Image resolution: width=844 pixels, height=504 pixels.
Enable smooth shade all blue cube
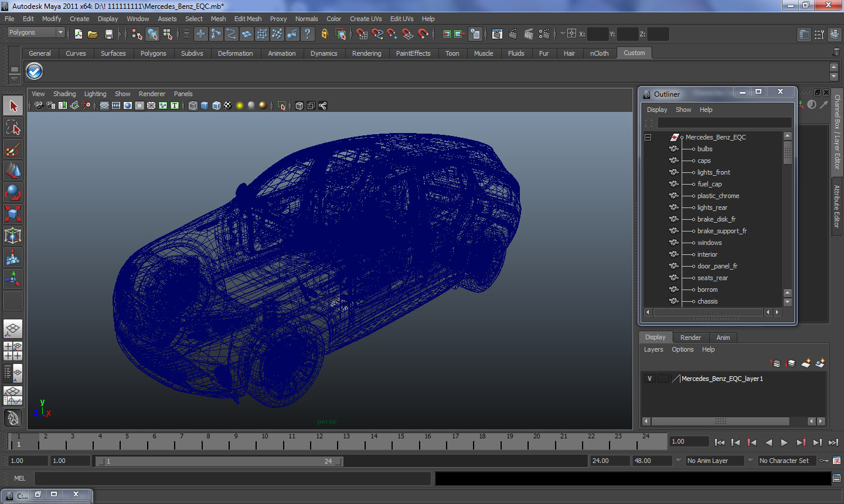point(205,105)
